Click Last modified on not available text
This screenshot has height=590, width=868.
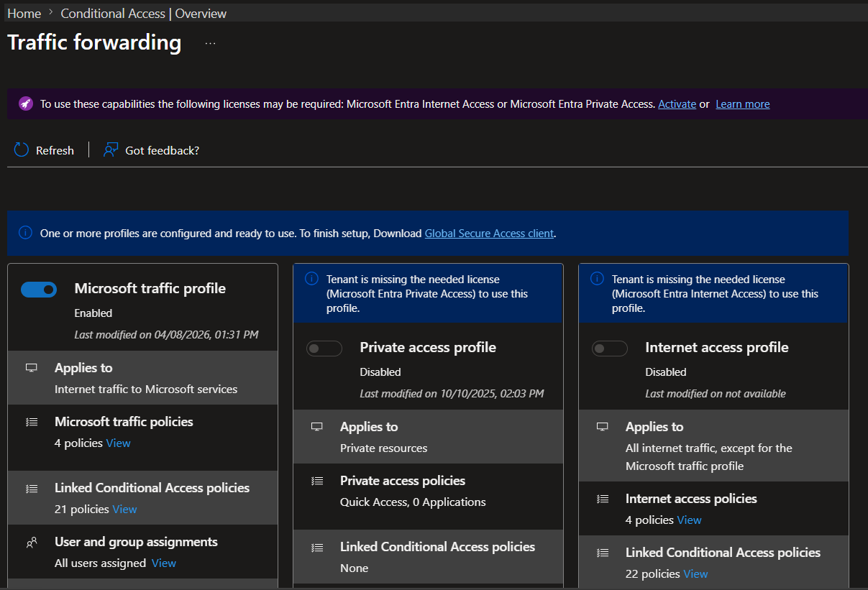coord(716,393)
